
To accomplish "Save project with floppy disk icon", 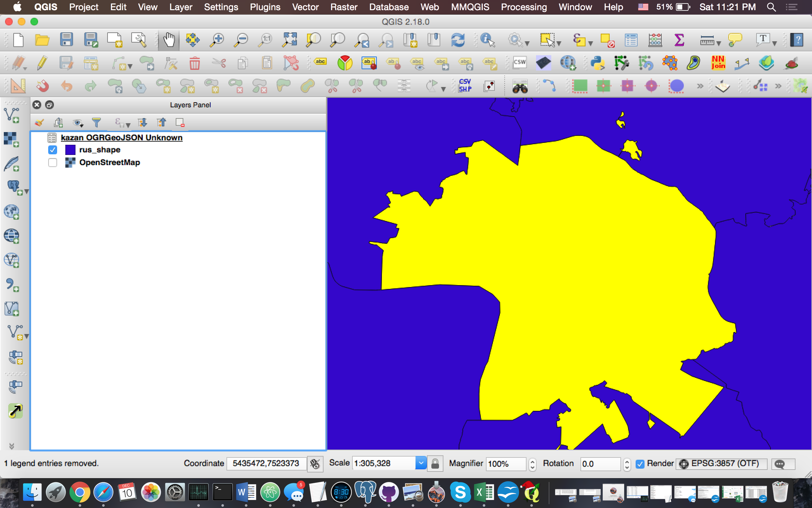I will click(x=66, y=40).
